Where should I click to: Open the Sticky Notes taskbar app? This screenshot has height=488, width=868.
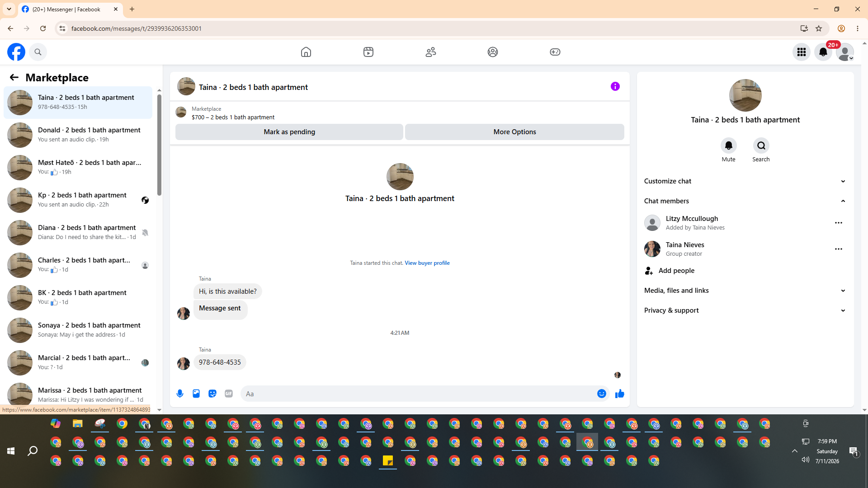388,460
